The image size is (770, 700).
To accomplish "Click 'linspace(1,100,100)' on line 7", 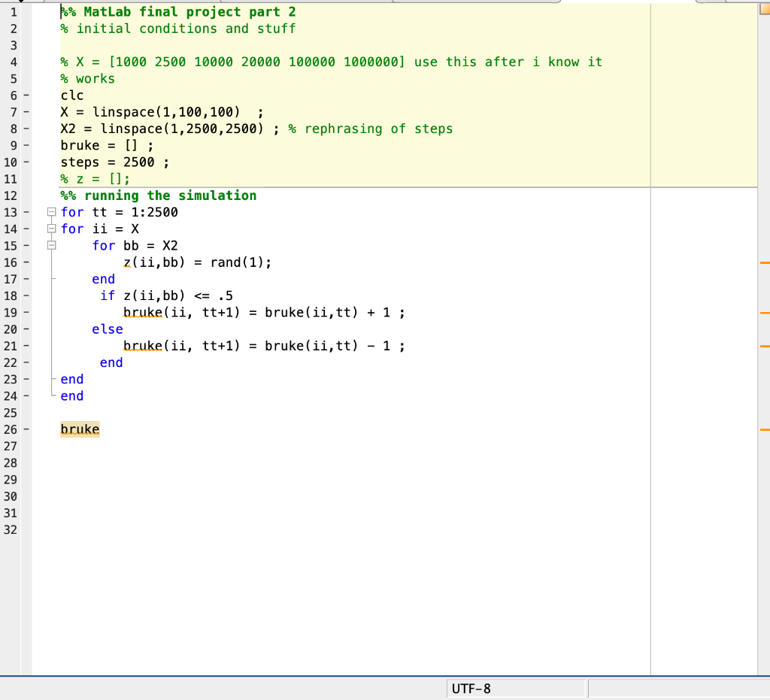I will tap(166, 113).
